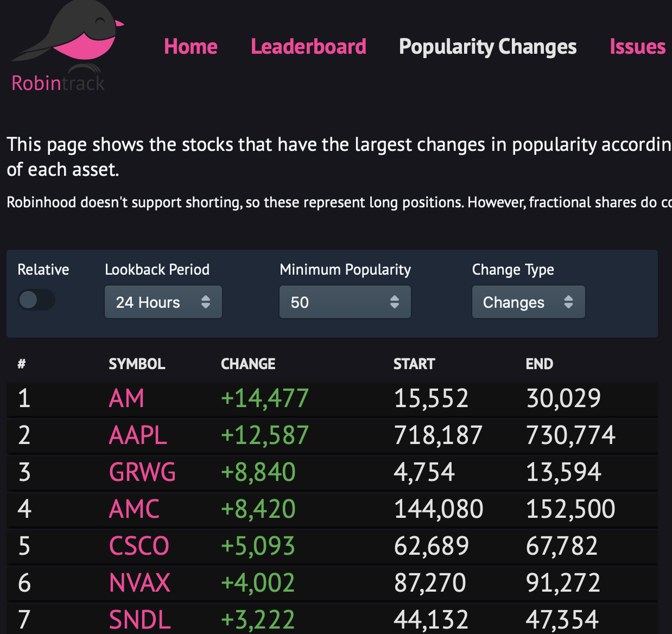Click the 4,754 start value
The image size is (672, 634).
(x=424, y=472)
